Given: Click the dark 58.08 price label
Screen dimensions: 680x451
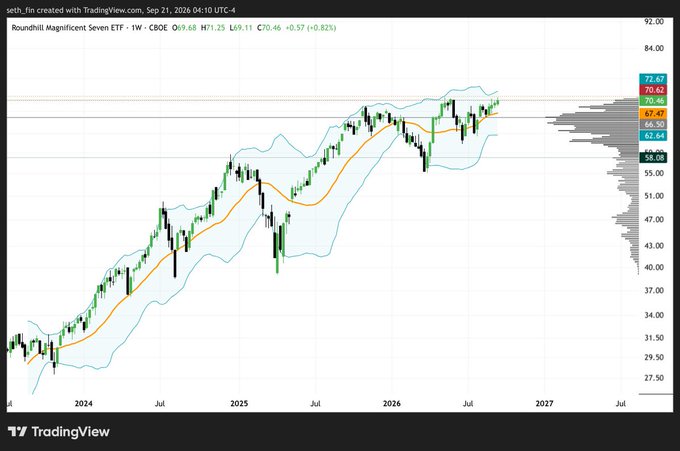Looking at the screenshot, I should (654, 157).
